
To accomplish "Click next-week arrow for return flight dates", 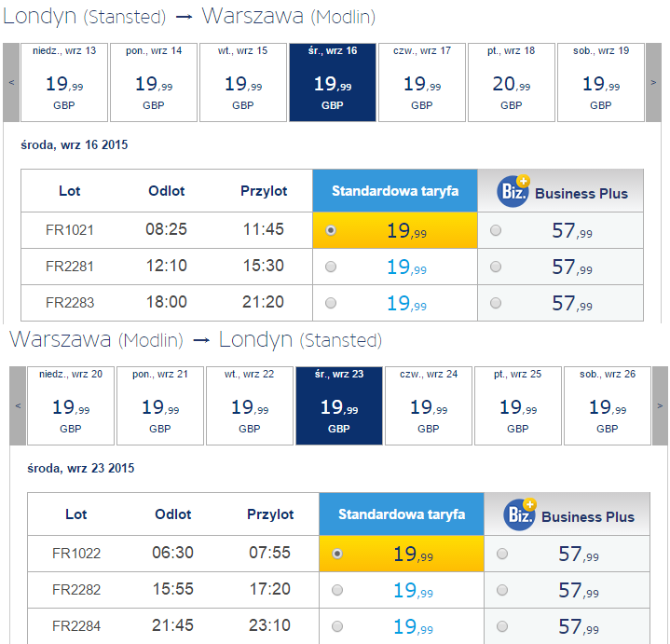I will click(x=660, y=405).
